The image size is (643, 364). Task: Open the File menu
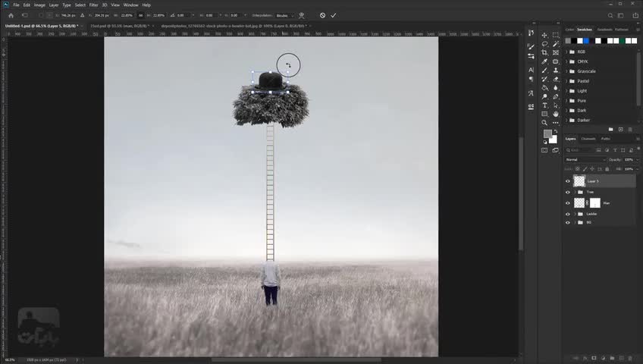pyautogui.click(x=16, y=5)
